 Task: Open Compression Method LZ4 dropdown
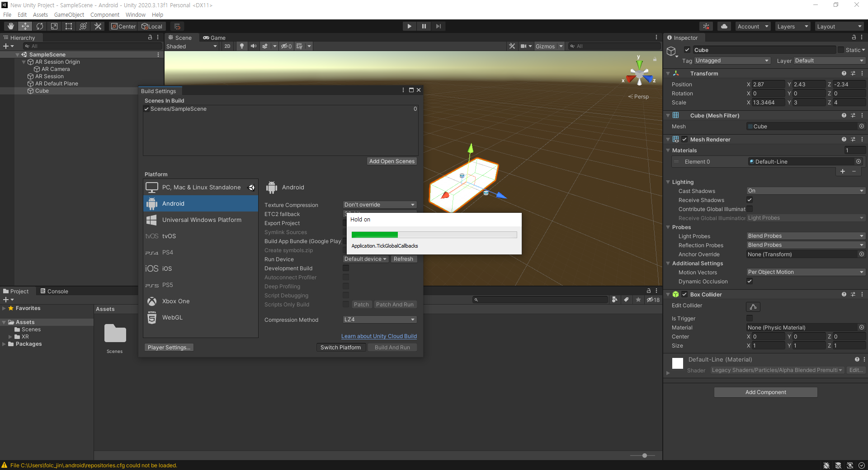click(x=380, y=320)
